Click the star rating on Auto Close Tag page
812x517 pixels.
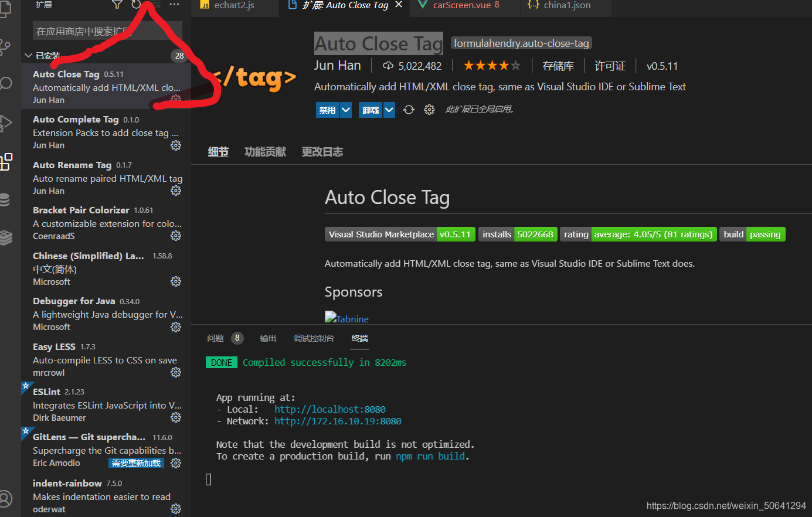point(491,65)
